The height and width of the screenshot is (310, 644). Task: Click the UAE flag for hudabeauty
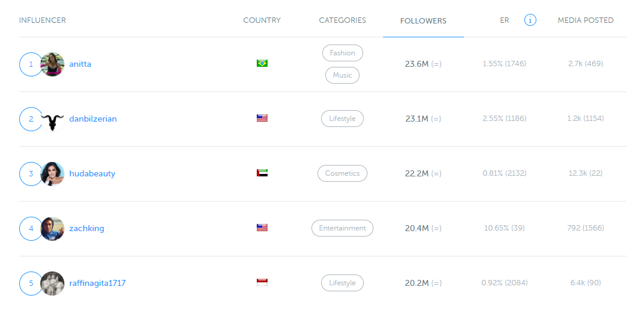(x=262, y=173)
